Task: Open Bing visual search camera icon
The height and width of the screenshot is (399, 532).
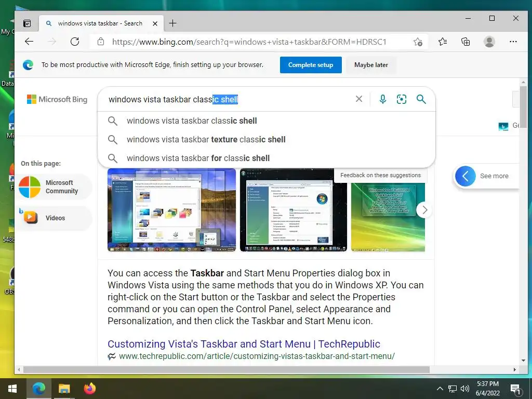Action: pyautogui.click(x=402, y=99)
